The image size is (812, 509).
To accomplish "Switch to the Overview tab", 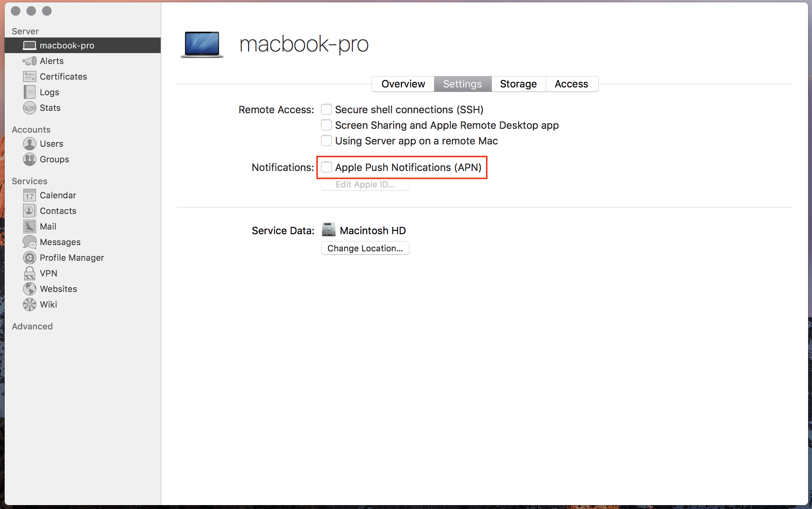I will [x=403, y=84].
